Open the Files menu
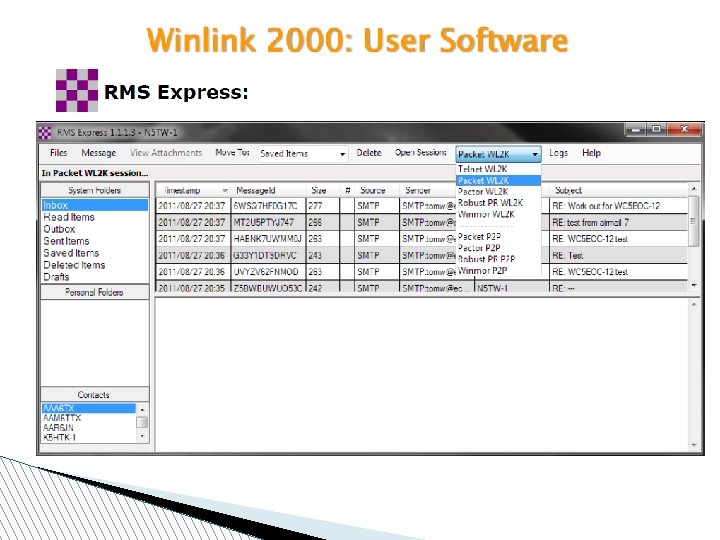 click(x=58, y=153)
